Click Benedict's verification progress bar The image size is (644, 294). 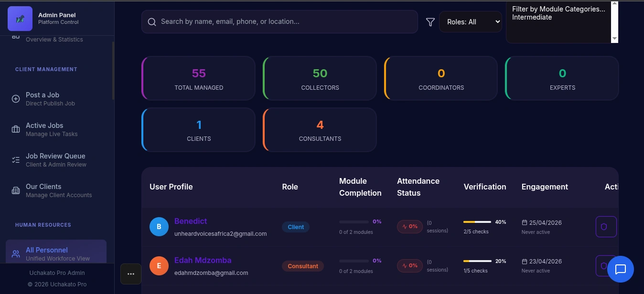477,222
